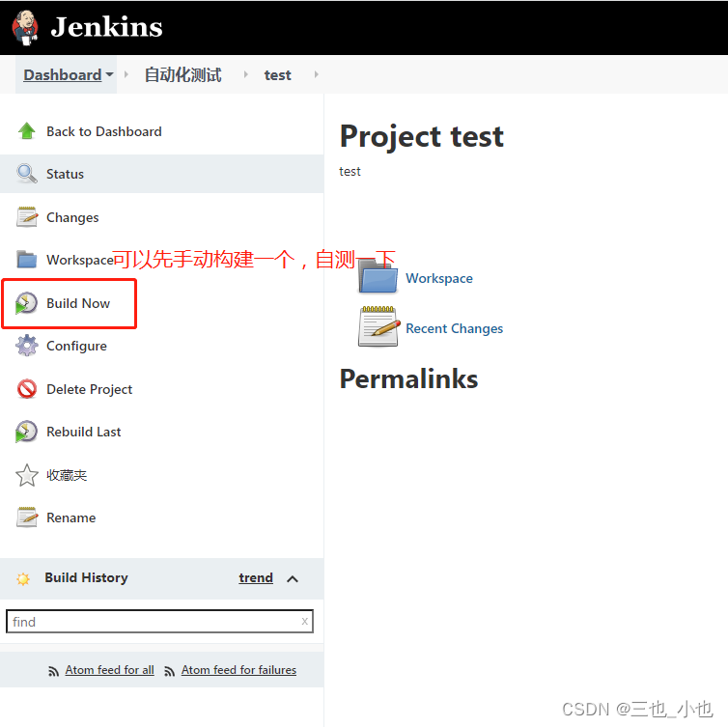Open Configure in the sidebar
This screenshot has height=727, width=728.
tap(76, 347)
